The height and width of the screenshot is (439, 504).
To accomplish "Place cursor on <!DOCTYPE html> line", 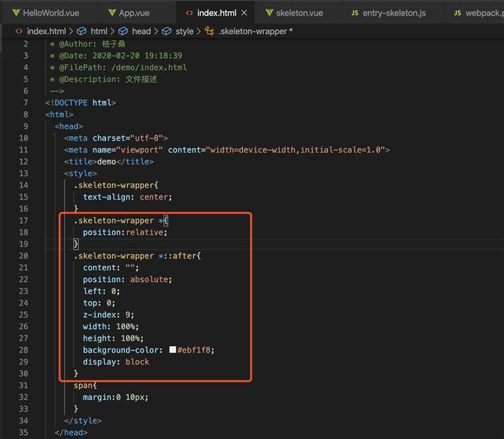I will [80, 103].
